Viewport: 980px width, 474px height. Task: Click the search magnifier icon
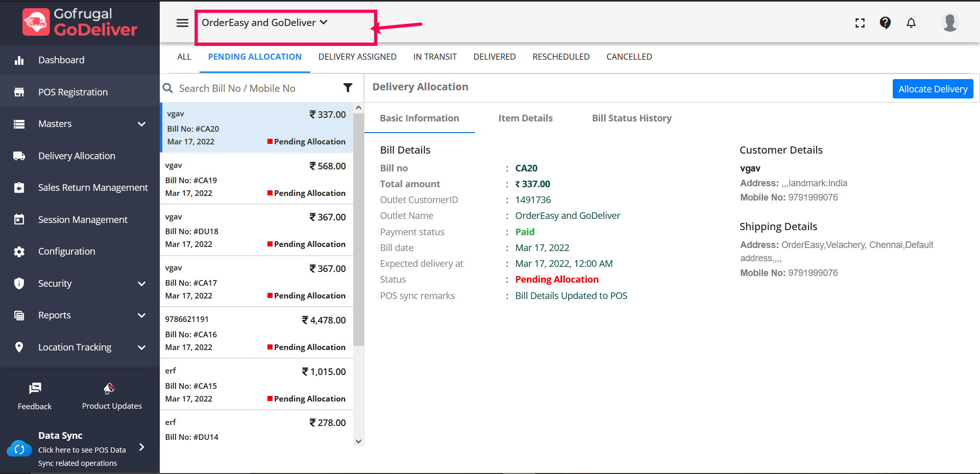tap(167, 88)
